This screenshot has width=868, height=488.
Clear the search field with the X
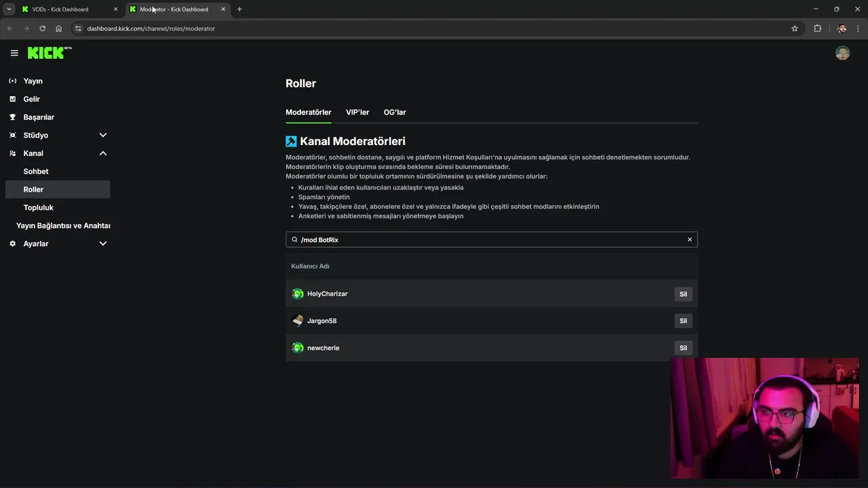690,239
